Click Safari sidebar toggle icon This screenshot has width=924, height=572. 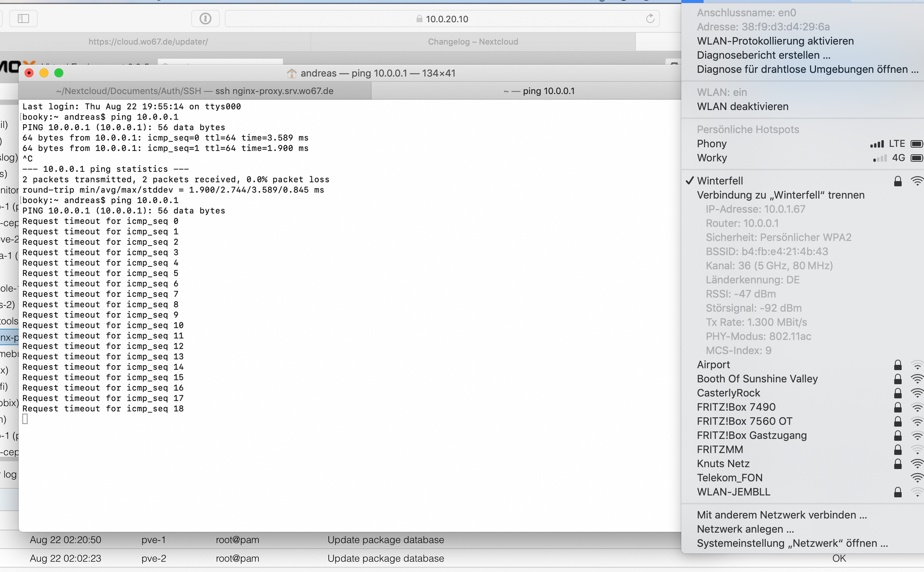[23, 18]
